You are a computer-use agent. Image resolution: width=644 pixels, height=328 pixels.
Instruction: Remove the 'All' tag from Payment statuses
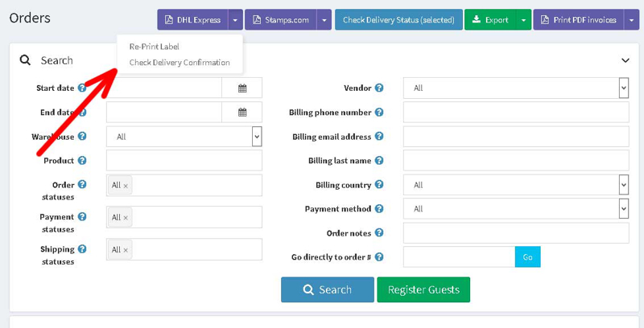pyautogui.click(x=126, y=218)
